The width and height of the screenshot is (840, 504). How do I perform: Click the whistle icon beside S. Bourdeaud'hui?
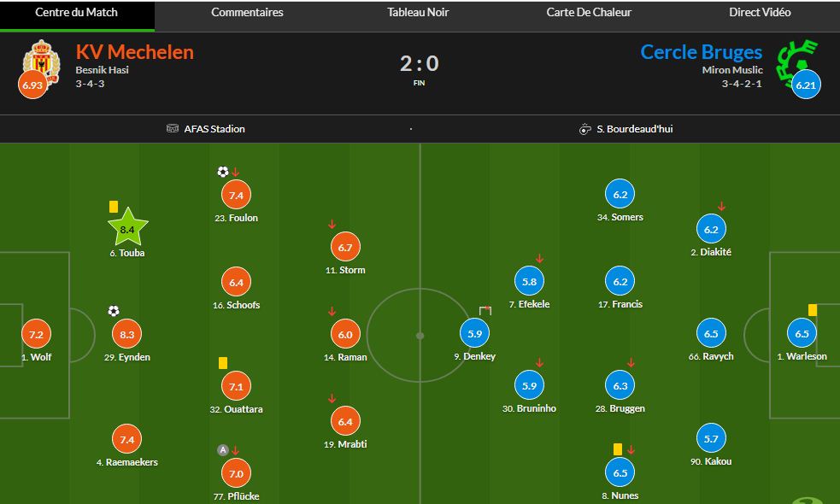584,129
